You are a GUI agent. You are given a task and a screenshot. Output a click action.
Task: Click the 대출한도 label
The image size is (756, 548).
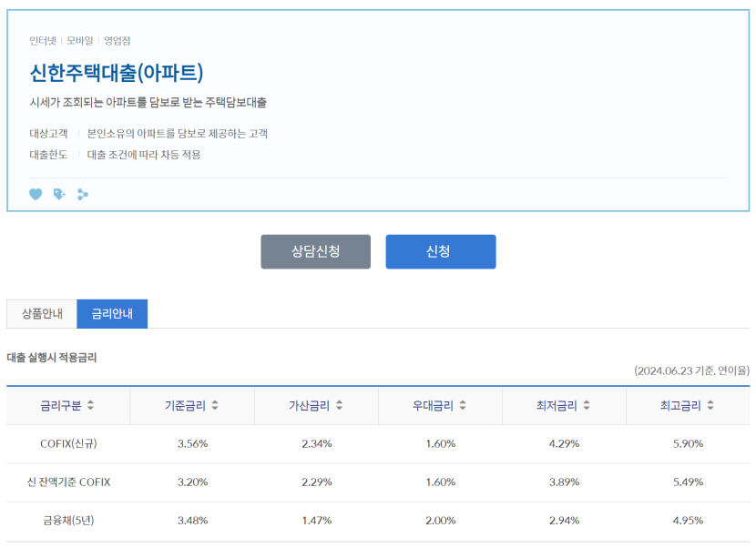48,155
